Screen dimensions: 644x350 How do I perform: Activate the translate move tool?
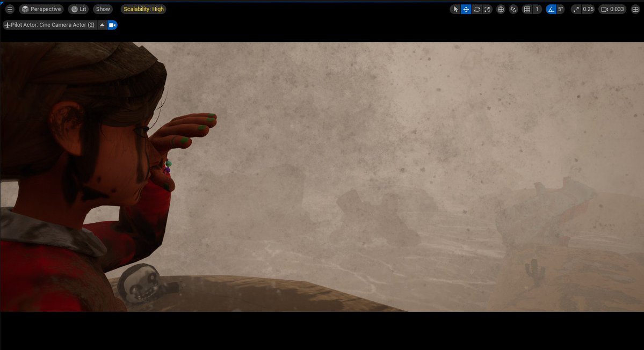[x=466, y=9]
